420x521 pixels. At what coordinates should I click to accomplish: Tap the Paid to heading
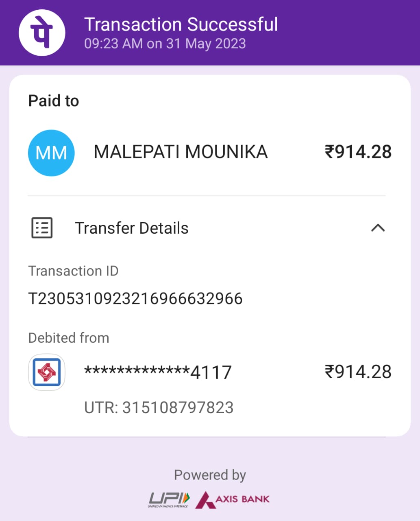tap(54, 101)
